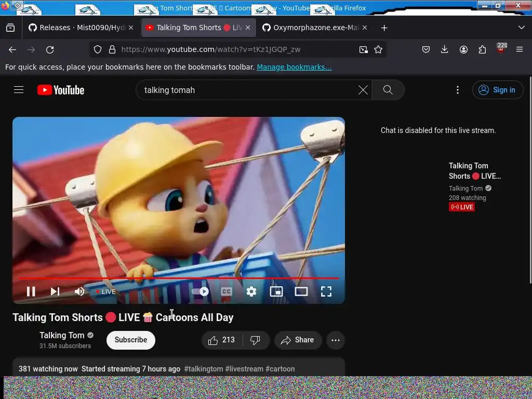
Task: Toggle closed captions on the video
Action: (227, 291)
